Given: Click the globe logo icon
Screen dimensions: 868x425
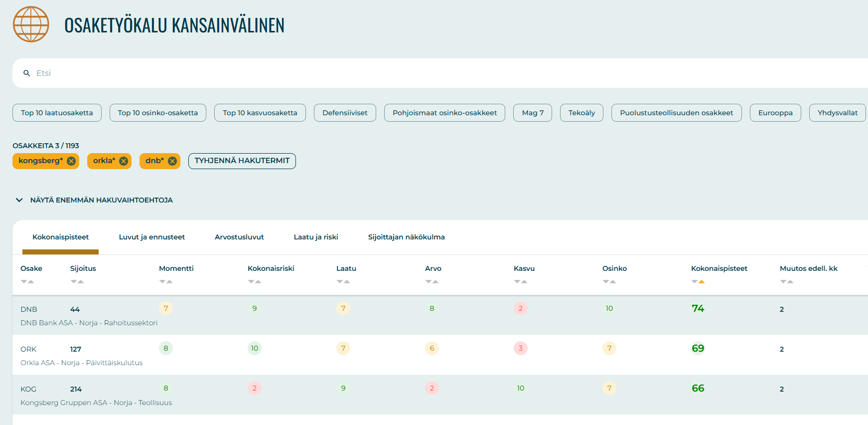Looking at the screenshot, I should (x=31, y=24).
